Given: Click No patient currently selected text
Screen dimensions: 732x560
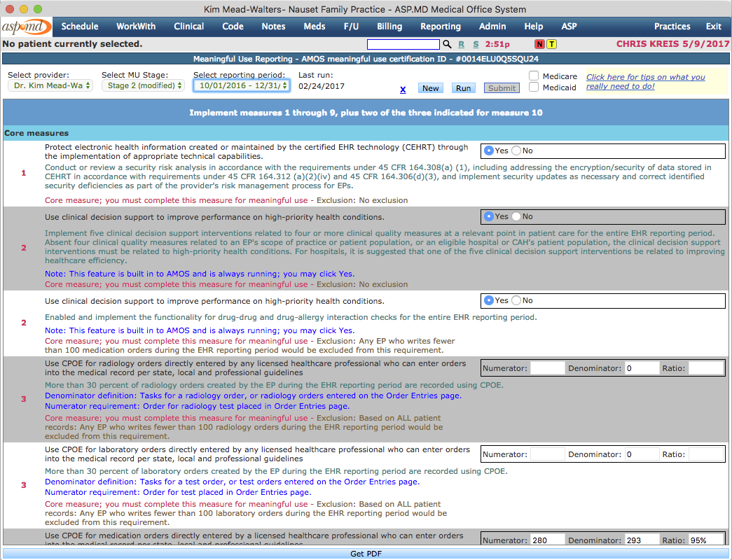Looking at the screenshot, I should [x=72, y=44].
